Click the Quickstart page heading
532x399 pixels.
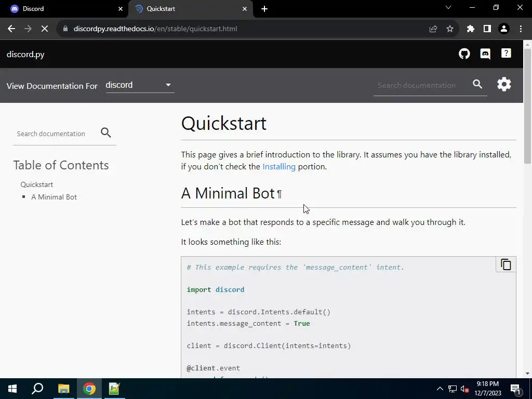(224, 123)
